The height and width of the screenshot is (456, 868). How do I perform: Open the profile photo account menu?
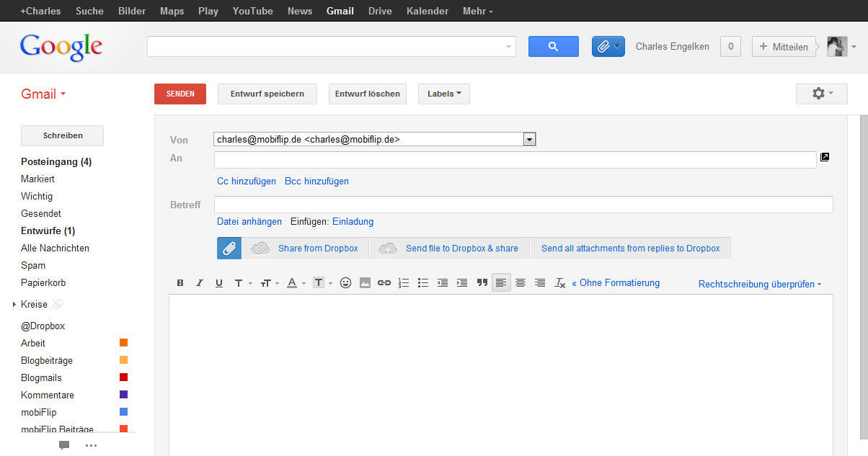[x=841, y=46]
